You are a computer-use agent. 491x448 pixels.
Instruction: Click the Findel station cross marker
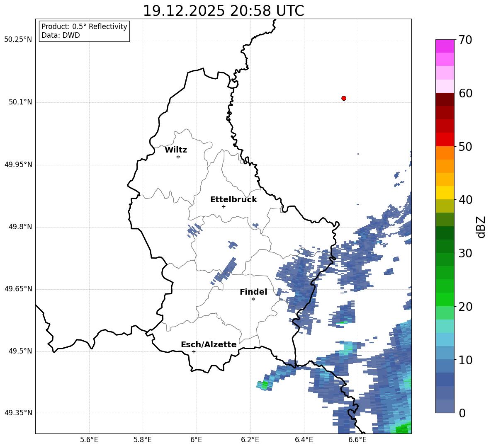click(x=253, y=299)
